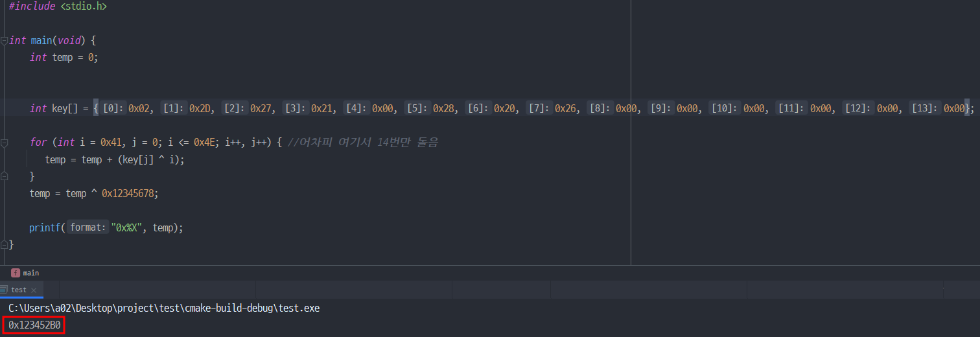Click the format: parameter hint in printf
This screenshot has width=980, height=337.
87,228
